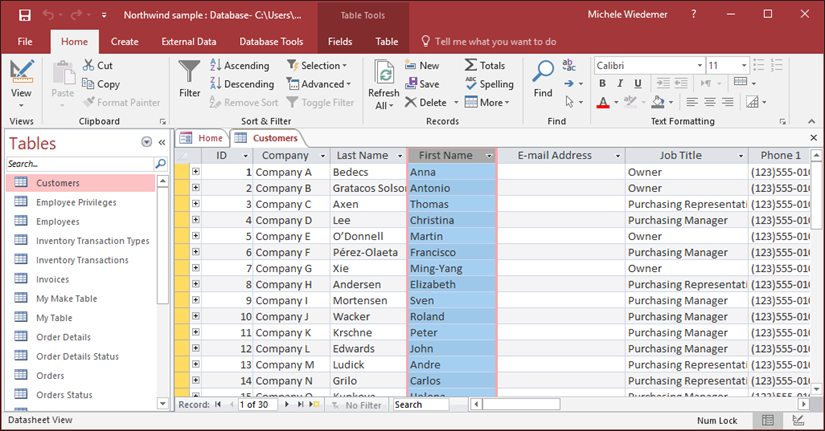The height and width of the screenshot is (431, 825).
Task: Open the Company column filter arrow
Action: 323,156
